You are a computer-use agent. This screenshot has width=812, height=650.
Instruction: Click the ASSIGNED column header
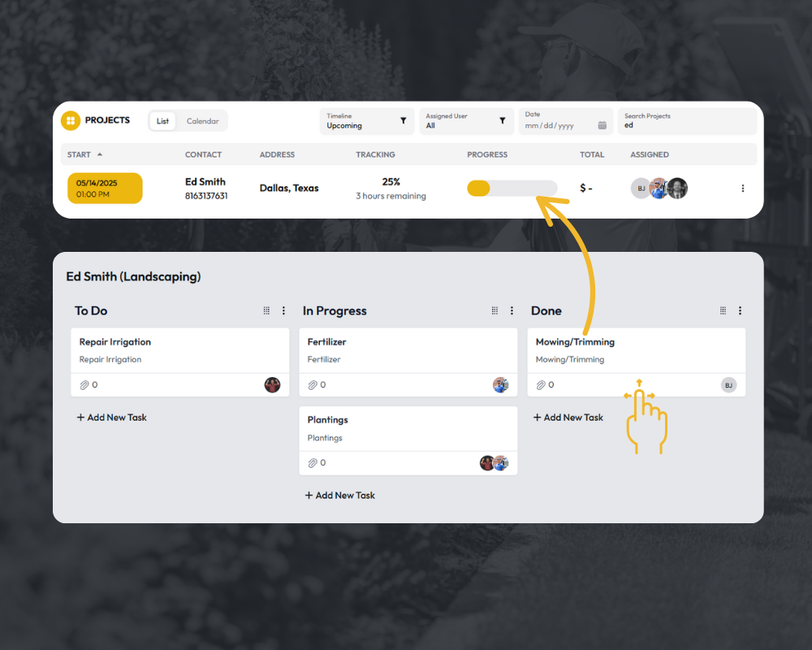650,154
